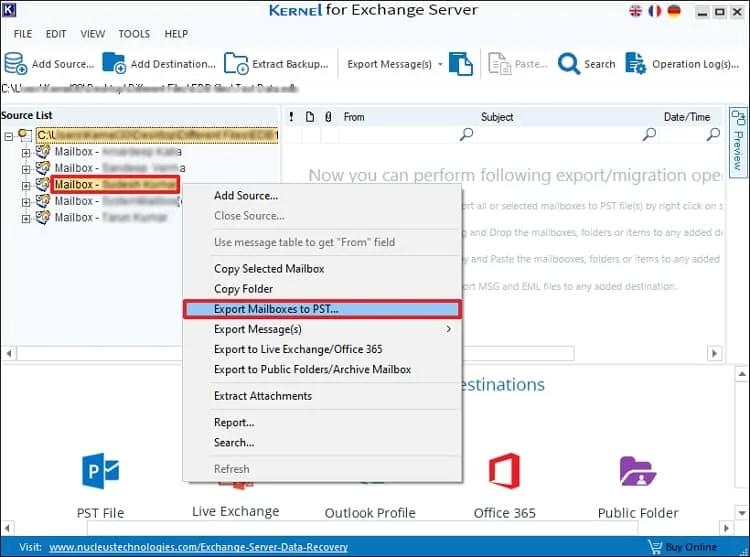The width and height of the screenshot is (750, 557).
Task: Switch language with the French flag
Action: coord(654,11)
